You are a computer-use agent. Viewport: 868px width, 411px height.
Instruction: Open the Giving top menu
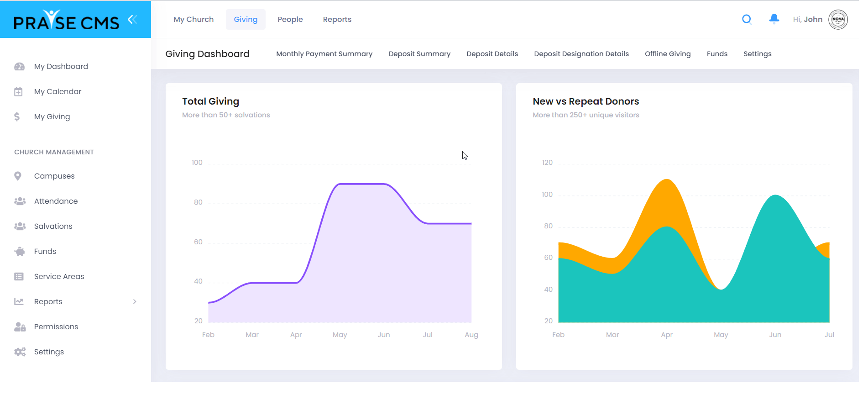tap(246, 19)
